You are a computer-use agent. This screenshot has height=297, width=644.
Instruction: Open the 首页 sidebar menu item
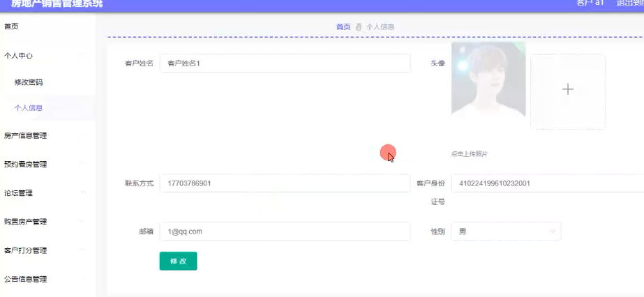click(x=47, y=26)
